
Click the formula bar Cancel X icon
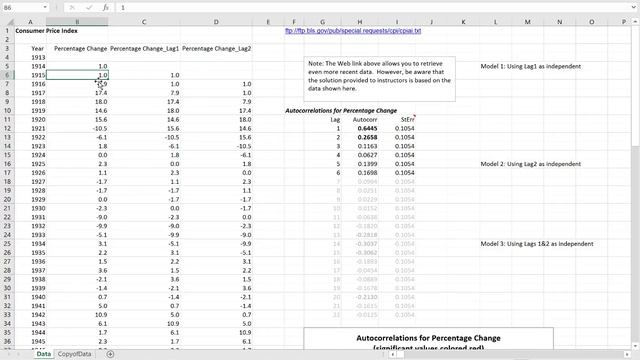point(72,8)
